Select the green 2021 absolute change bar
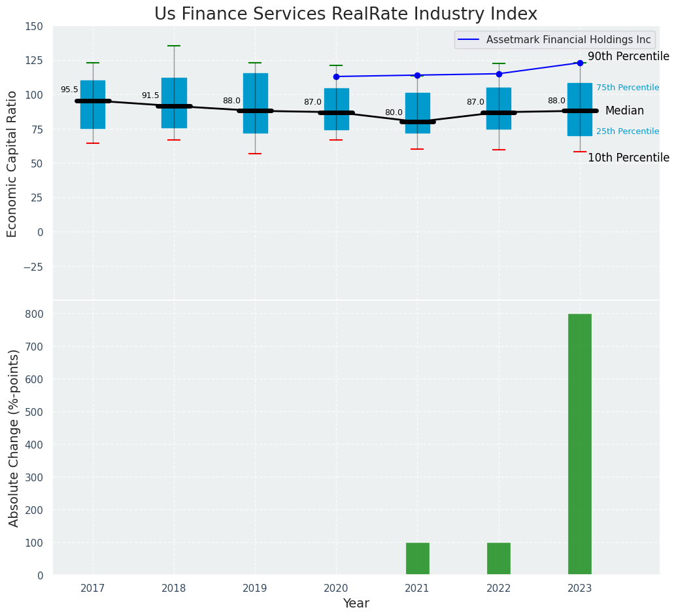This screenshot has width=676, height=616. 417,558
